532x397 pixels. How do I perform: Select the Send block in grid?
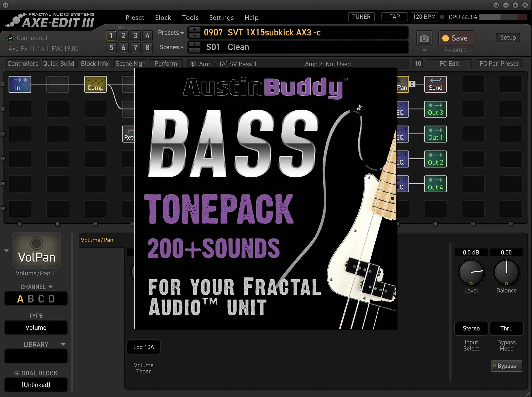click(x=435, y=84)
